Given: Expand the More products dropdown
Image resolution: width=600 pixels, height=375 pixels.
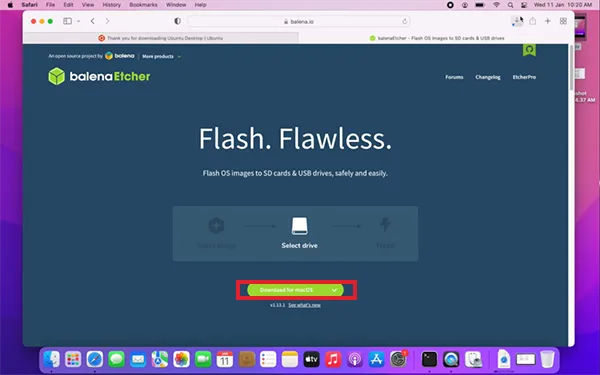Looking at the screenshot, I should (161, 56).
